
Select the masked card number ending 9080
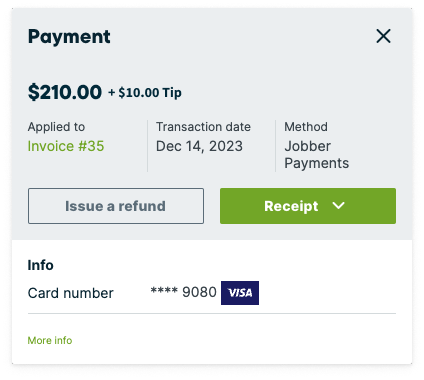184,292
